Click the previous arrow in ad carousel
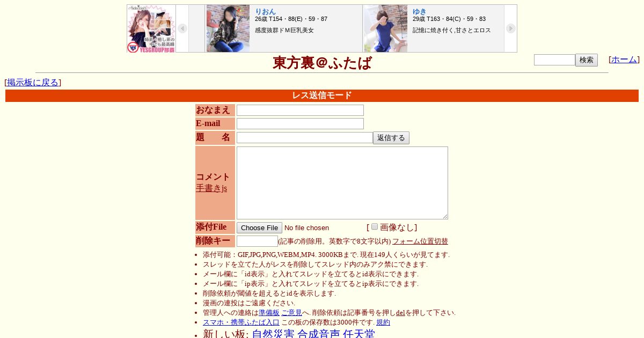The width and height of the screenshot is (644, 338). pos(182,28)
